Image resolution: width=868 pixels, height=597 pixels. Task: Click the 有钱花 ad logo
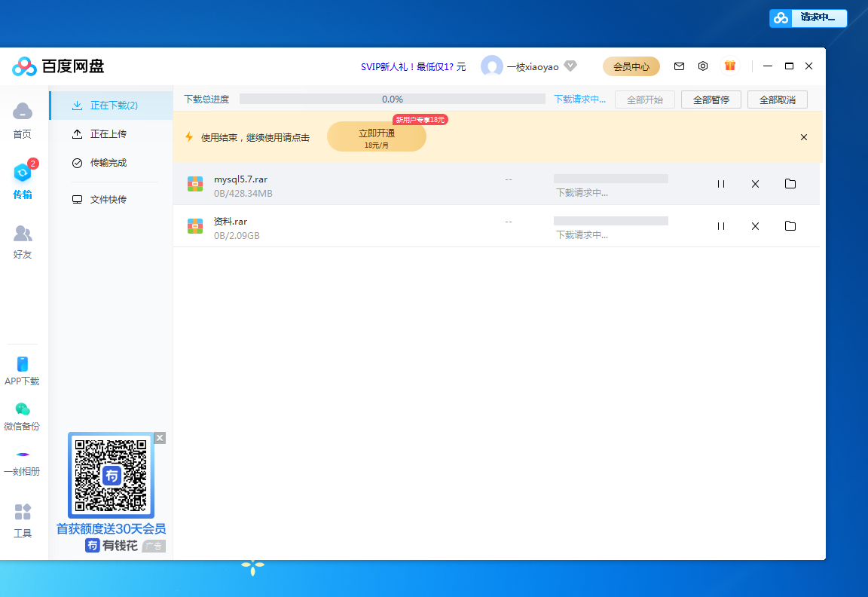pos(112,546)
